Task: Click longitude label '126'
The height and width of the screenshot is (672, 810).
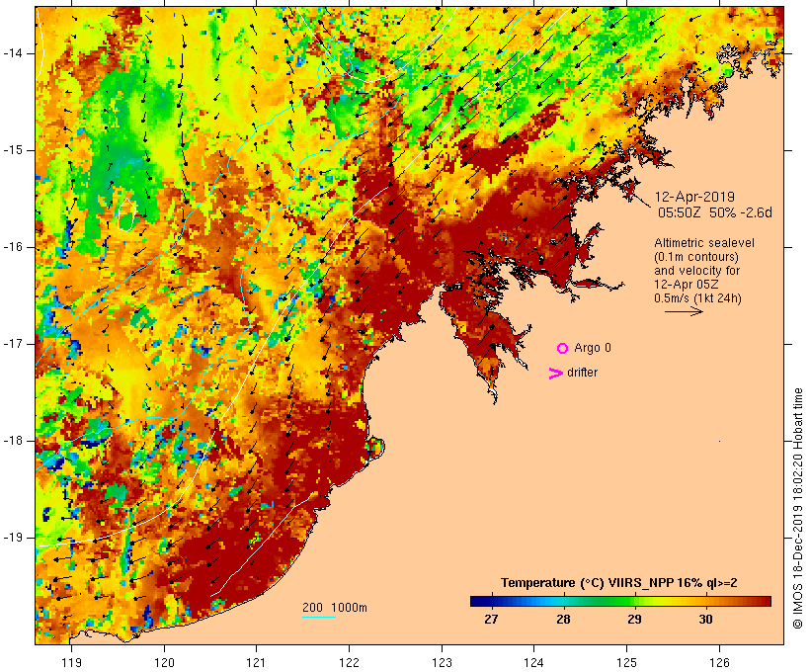Action: 719,662
